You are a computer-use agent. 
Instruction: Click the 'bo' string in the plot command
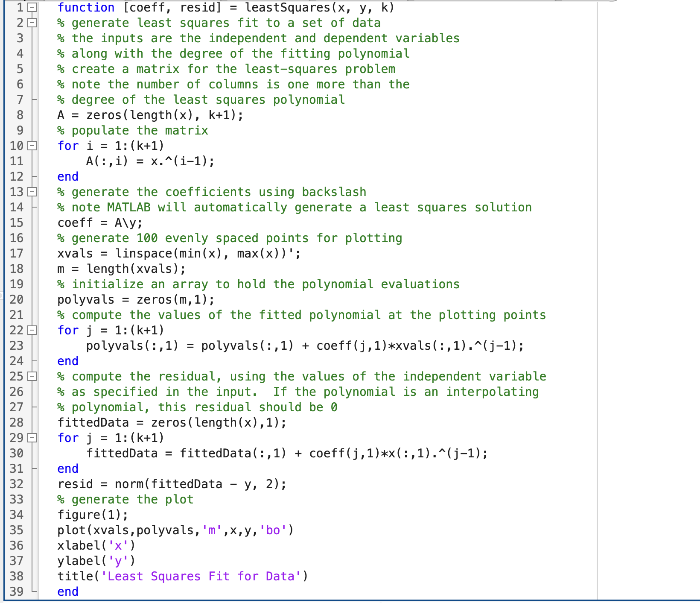pyautogui.click(x=273, y=530)
